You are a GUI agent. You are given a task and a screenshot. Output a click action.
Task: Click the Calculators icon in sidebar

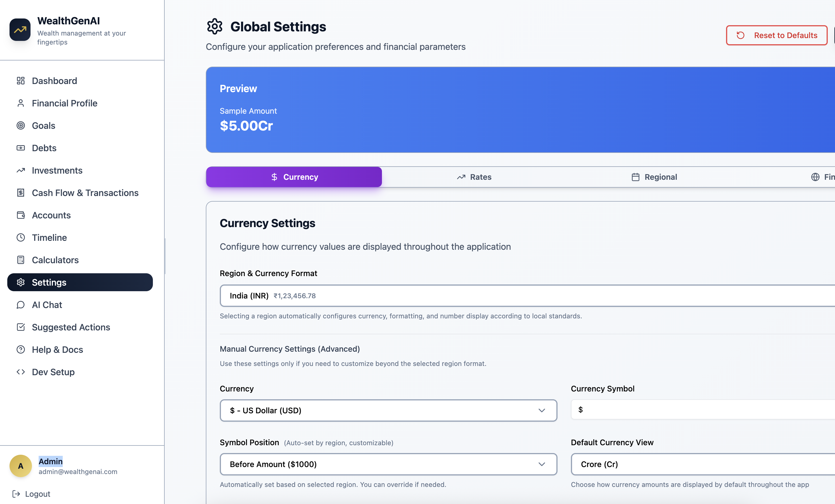pos(21,260)
